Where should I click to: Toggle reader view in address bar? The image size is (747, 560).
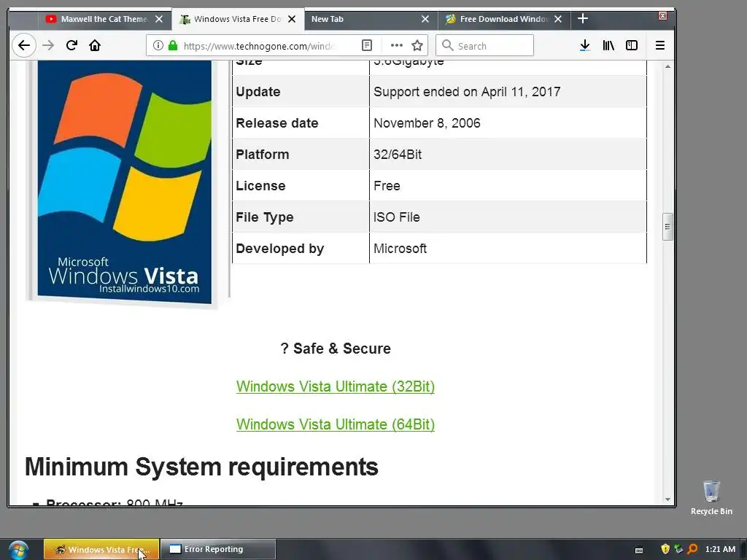(x=367, y=46)
